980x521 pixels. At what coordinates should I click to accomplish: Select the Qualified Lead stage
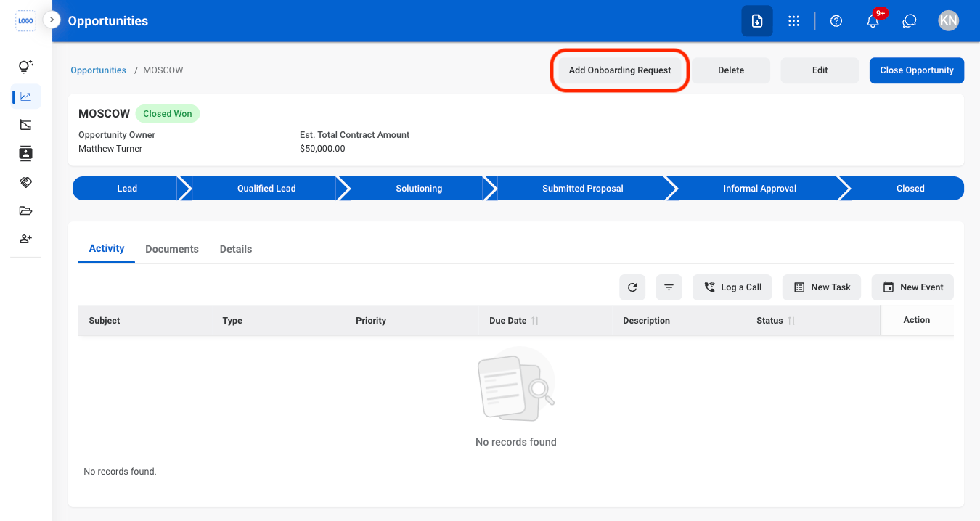click(x=266, y=189)
